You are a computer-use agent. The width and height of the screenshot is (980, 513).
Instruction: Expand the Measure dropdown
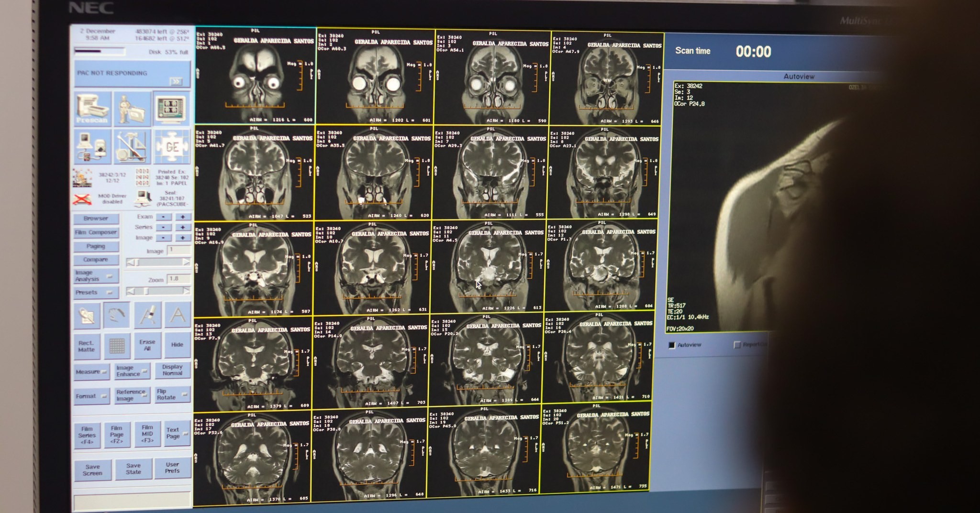click(91, 372)
